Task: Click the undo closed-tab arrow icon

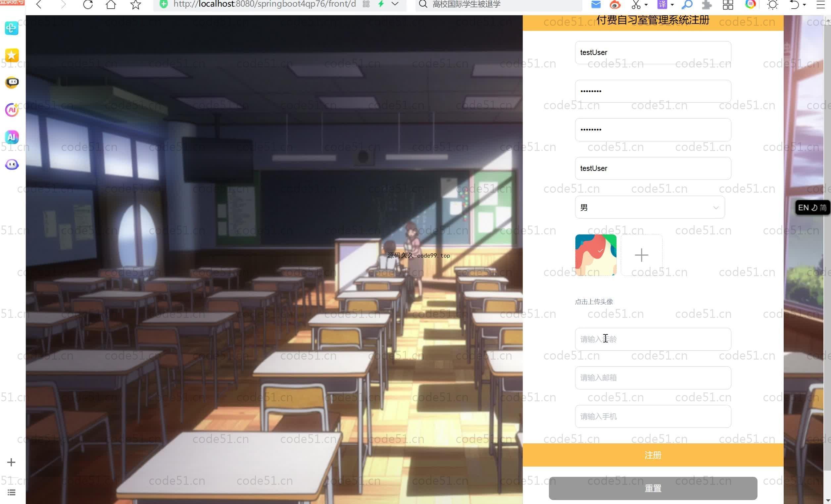Action: click(x=794, y=4)
